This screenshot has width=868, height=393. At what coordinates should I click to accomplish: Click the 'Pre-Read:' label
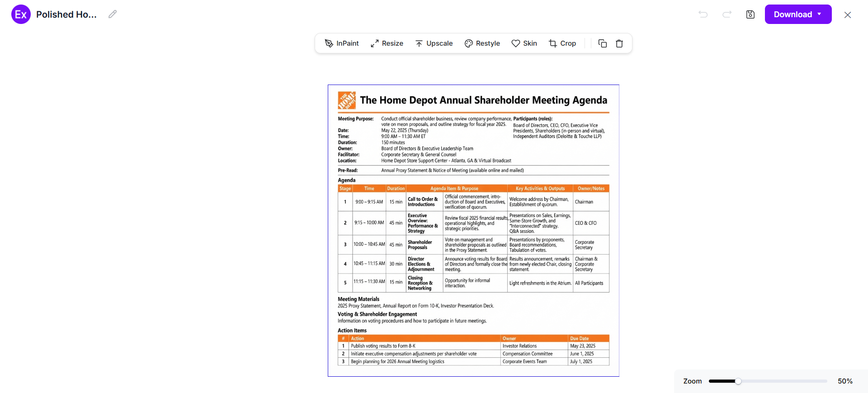pyautogui.click(x=348, y=170)
